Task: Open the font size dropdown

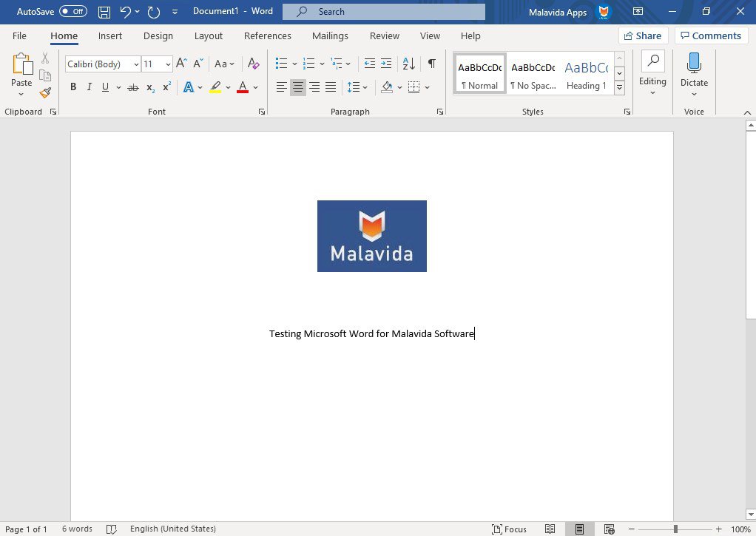Action: click(168, 64)
